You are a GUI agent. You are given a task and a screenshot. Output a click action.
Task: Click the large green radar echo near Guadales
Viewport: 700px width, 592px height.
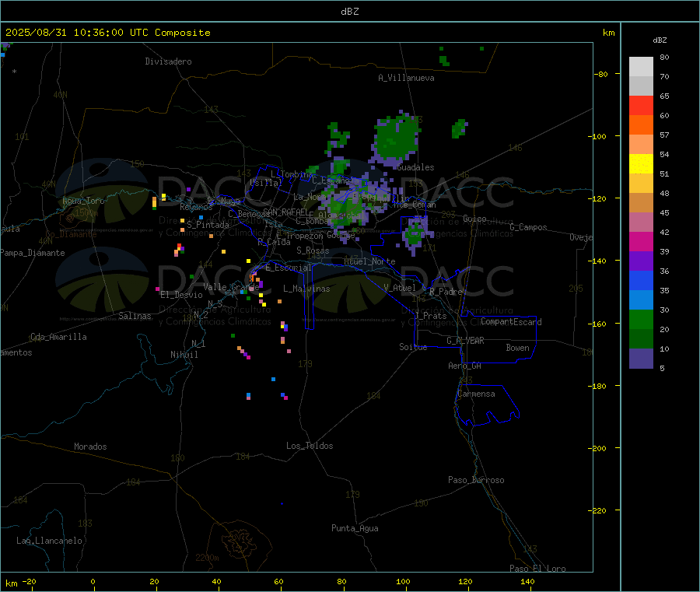click(395, 138)
